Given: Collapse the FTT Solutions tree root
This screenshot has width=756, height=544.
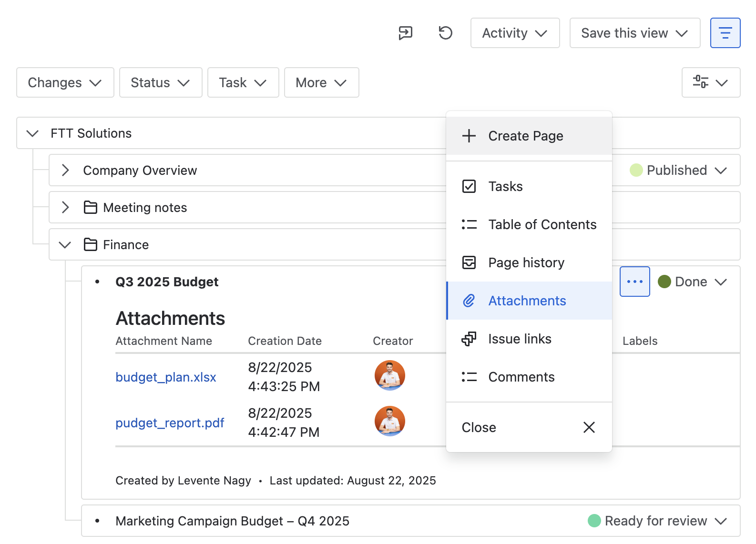Looking at the screenshot, I should point(32,133).
